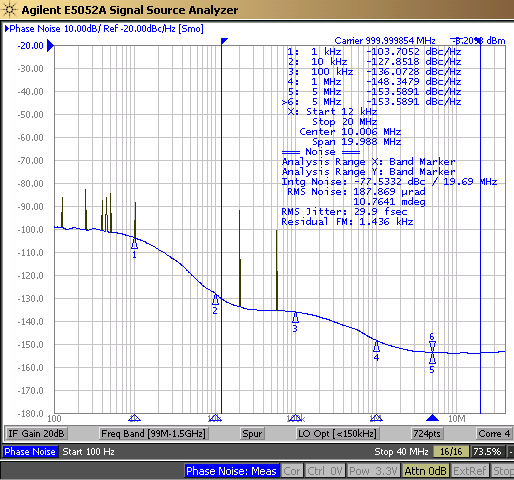Click the X: Start 12 kHz band readout
Image resolution: width=514 pixels, height=480 pixels.
[332, 112]
